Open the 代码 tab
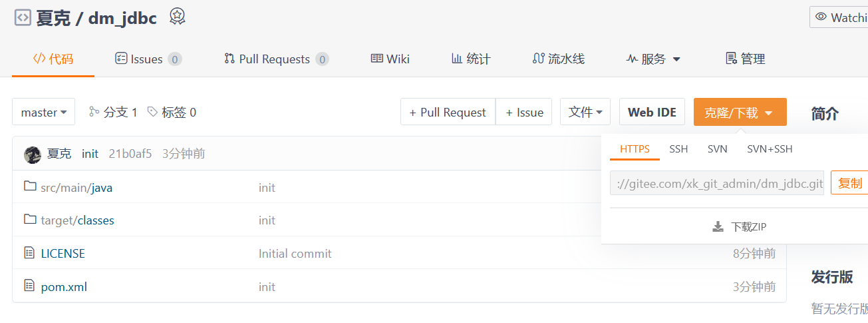 (x=53, y=59)
